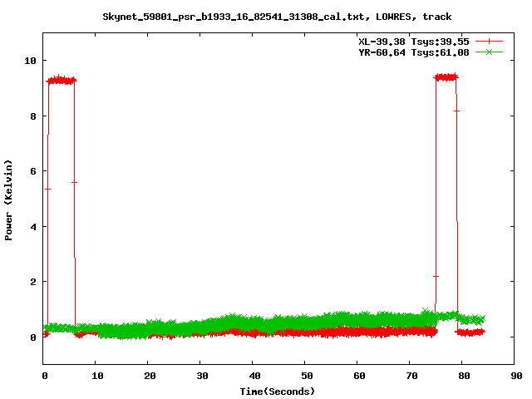Click x-axis tick label 70

click(411, 376)
